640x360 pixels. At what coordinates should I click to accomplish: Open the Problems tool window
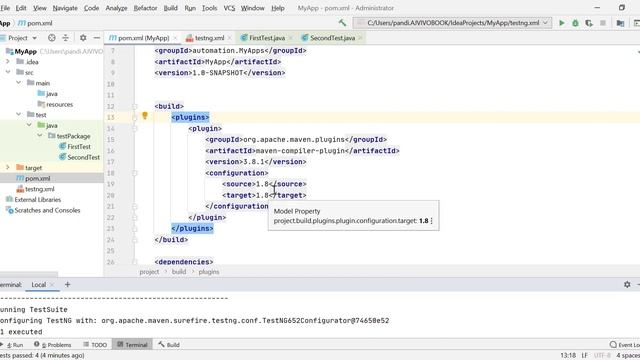(52, 344)
